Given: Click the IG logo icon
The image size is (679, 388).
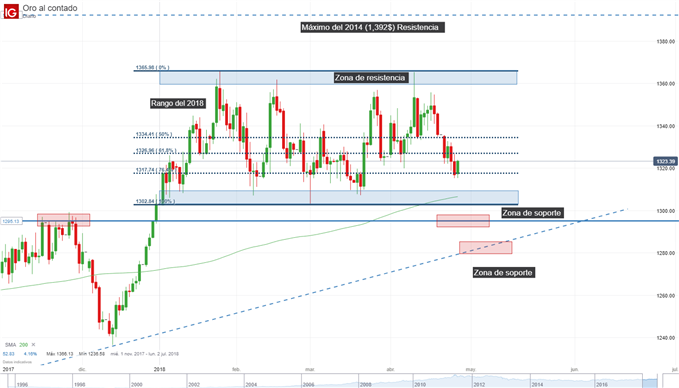Looking at the screenshot, I should [11, 11].
